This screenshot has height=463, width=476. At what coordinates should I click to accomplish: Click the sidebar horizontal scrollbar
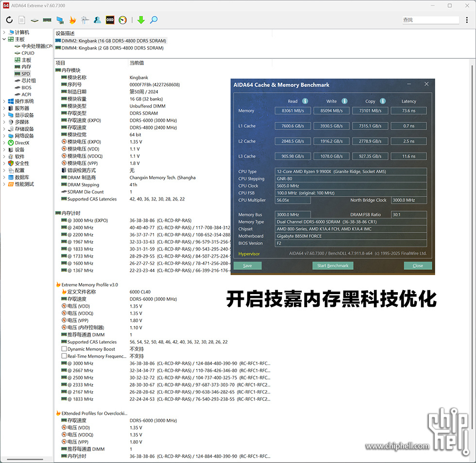(x=25, y=459)
